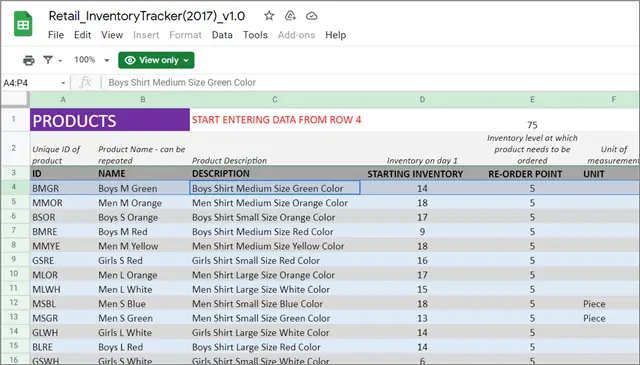Click the View only button
The image size is (640, 365).
pyautogui.click(x=156, y=60)
